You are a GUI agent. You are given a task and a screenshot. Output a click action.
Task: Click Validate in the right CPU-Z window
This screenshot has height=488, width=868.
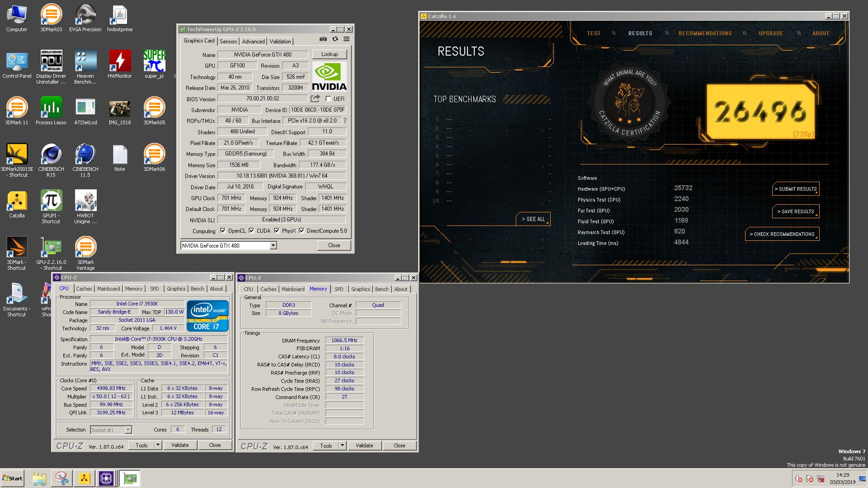364,446
